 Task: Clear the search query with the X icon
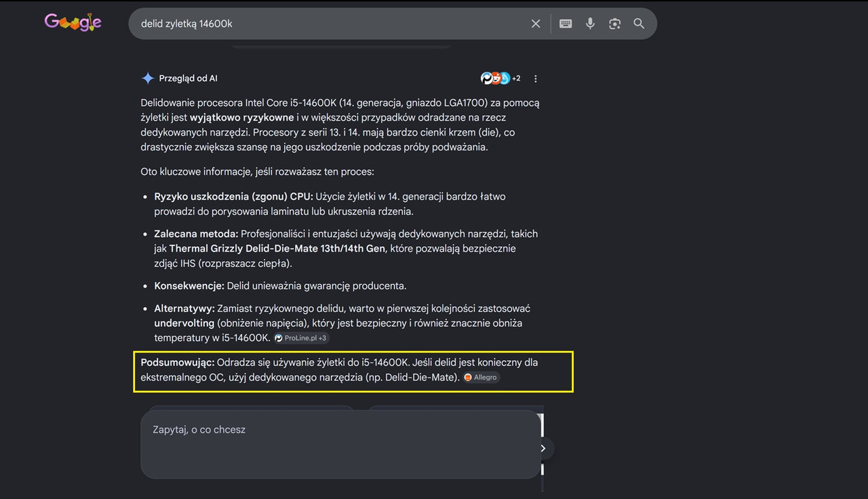(536, 24)
